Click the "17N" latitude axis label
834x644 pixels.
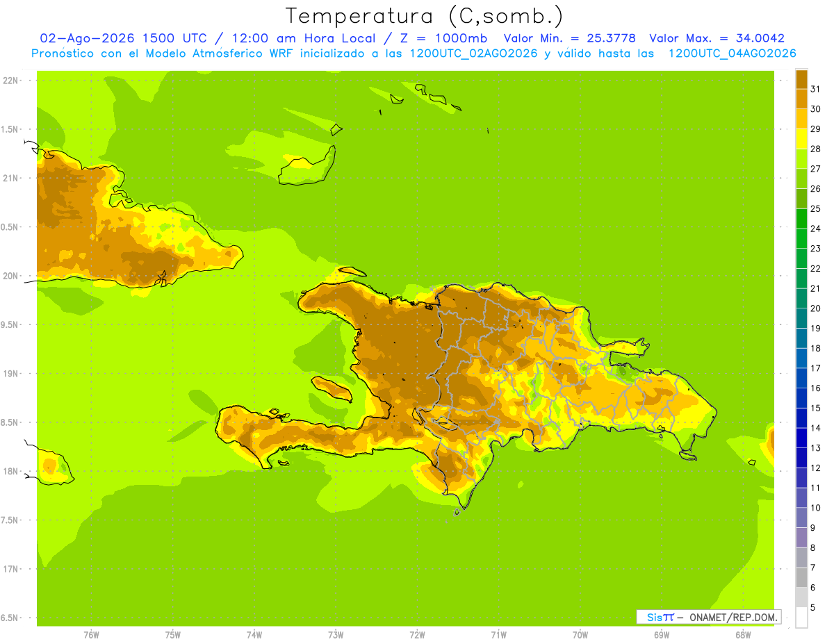11,569
